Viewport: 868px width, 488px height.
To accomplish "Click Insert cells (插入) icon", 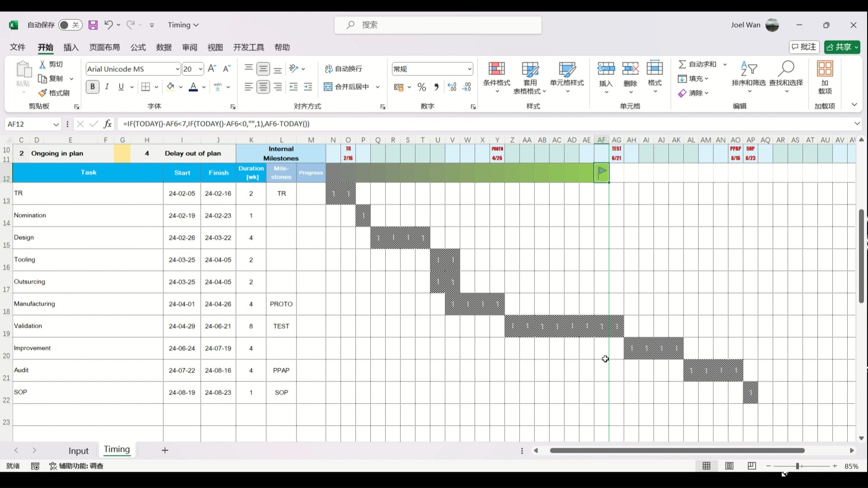I will pyautogui.click(x=606, y=69).
